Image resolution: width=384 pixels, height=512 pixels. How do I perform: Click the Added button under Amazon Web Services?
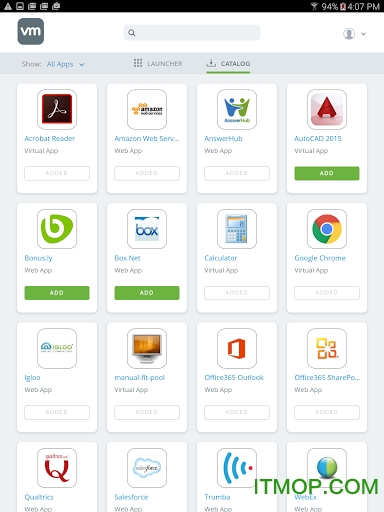tap(147, 173)
